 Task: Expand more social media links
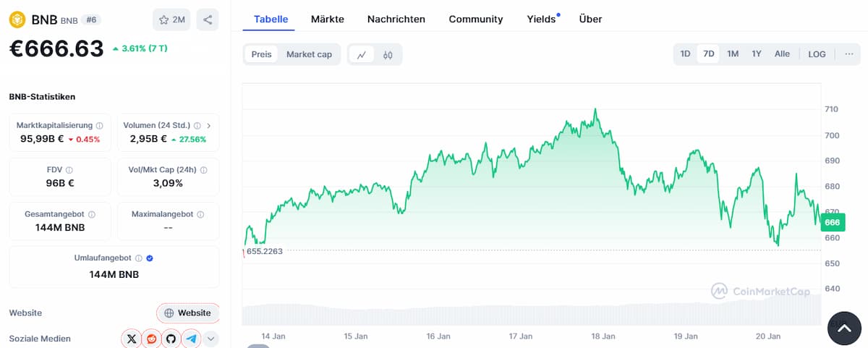point(210,338)
